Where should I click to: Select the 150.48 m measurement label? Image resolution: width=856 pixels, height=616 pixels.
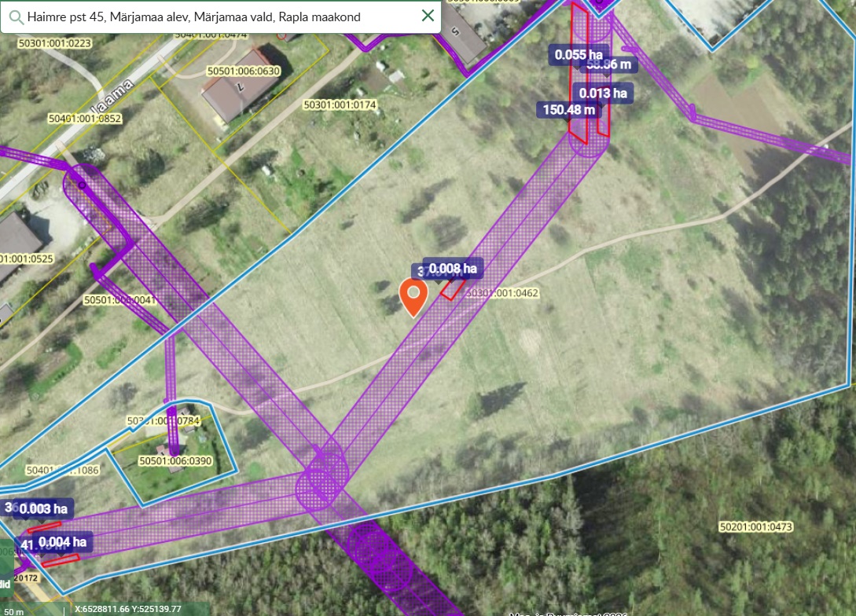tap(568, 109)
